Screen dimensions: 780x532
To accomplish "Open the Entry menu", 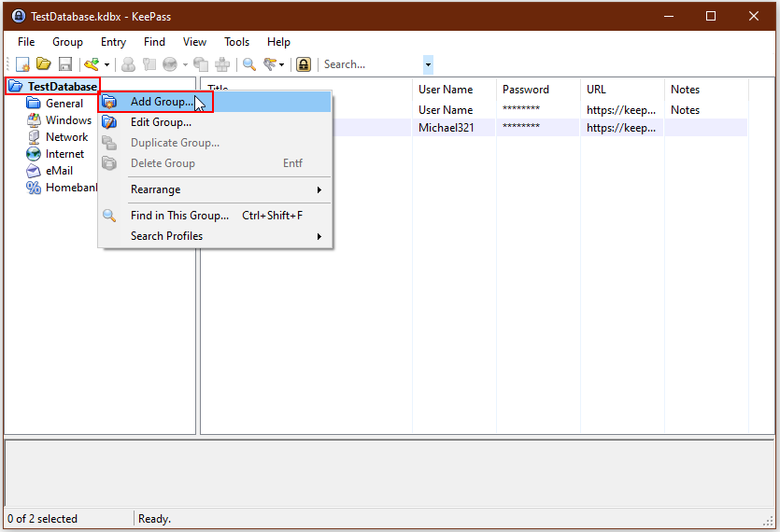I will click(113, 42).
